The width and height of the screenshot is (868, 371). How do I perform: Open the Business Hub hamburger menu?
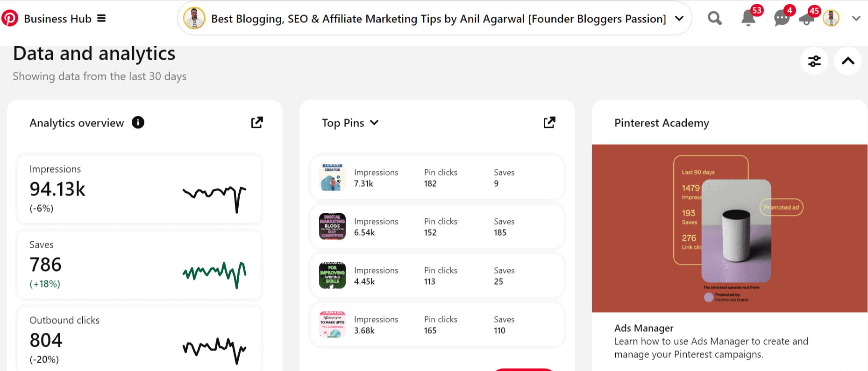pos(102,18)
